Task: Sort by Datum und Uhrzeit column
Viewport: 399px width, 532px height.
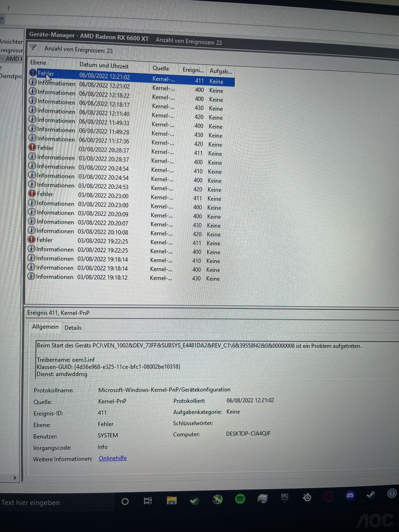Action: click(x=104, y=65)
